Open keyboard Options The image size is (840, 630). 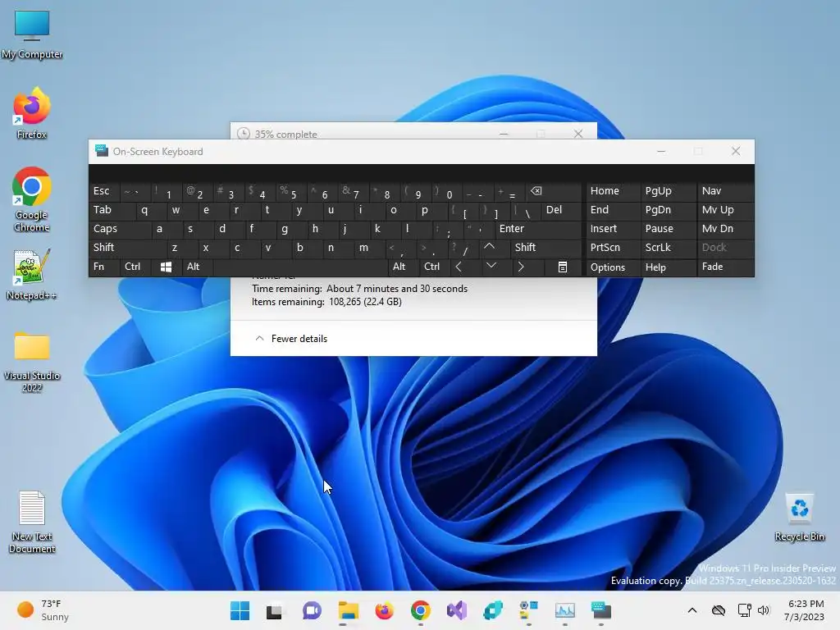(x=612, y=267)
